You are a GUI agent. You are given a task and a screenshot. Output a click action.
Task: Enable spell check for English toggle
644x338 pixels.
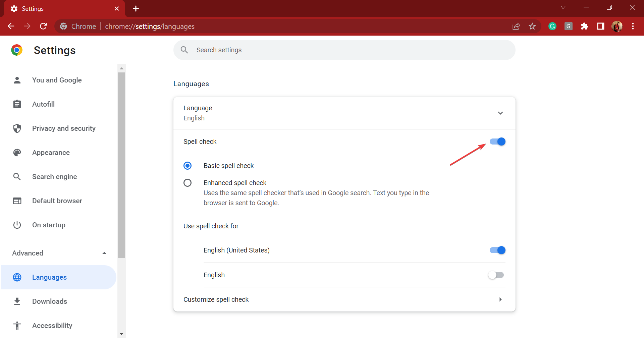[x=496, y=275]
